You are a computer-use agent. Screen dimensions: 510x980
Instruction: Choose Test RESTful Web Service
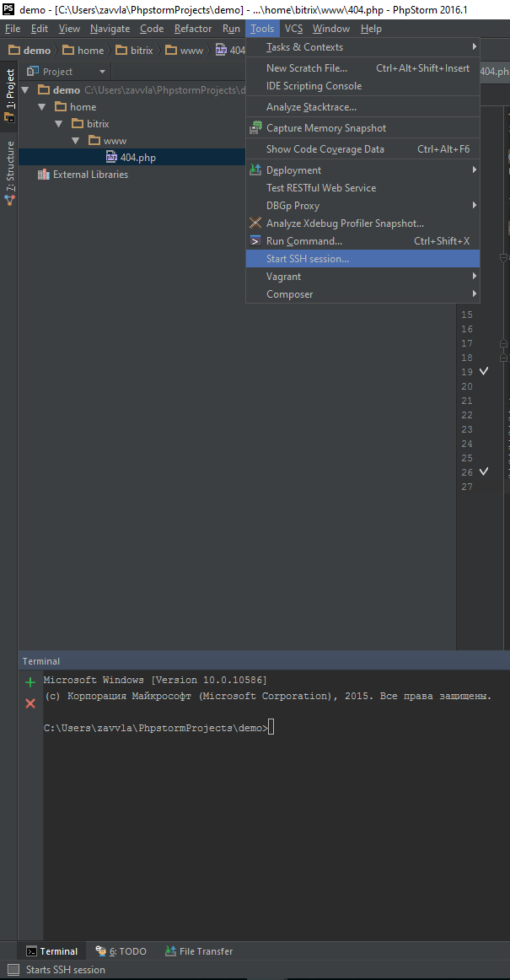[x=362, y=187]
